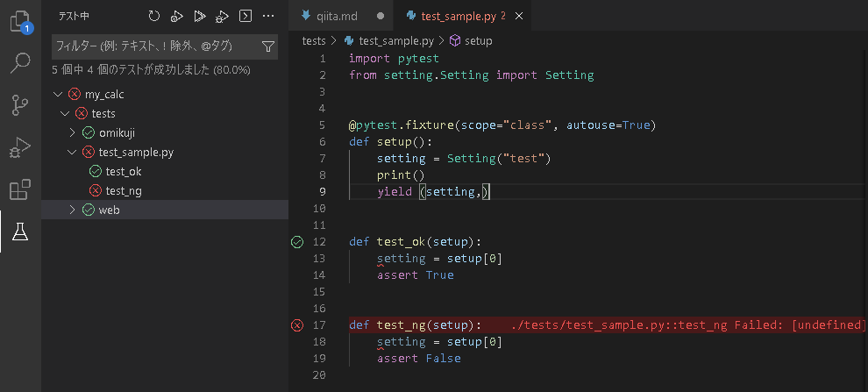Click the 'assert False' code line
The height and width of the screenshot is (392, 868).
(x=419, y=358)
